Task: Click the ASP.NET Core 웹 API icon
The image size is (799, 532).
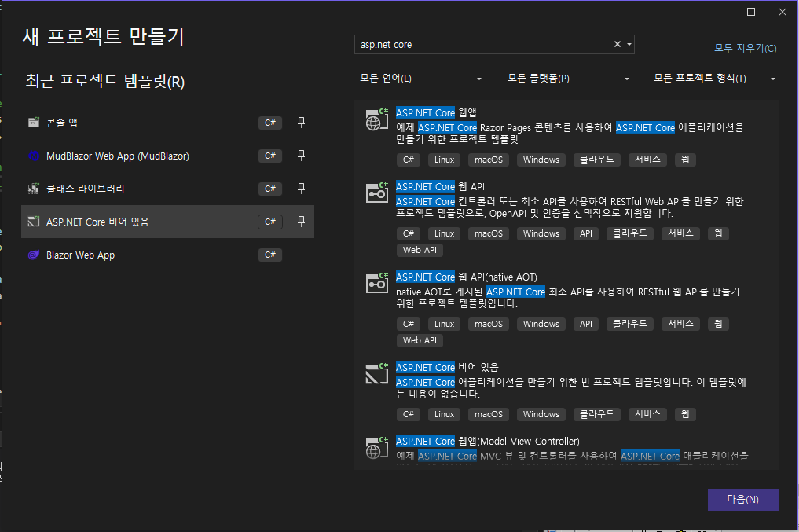Action: [x=377, y=193]
